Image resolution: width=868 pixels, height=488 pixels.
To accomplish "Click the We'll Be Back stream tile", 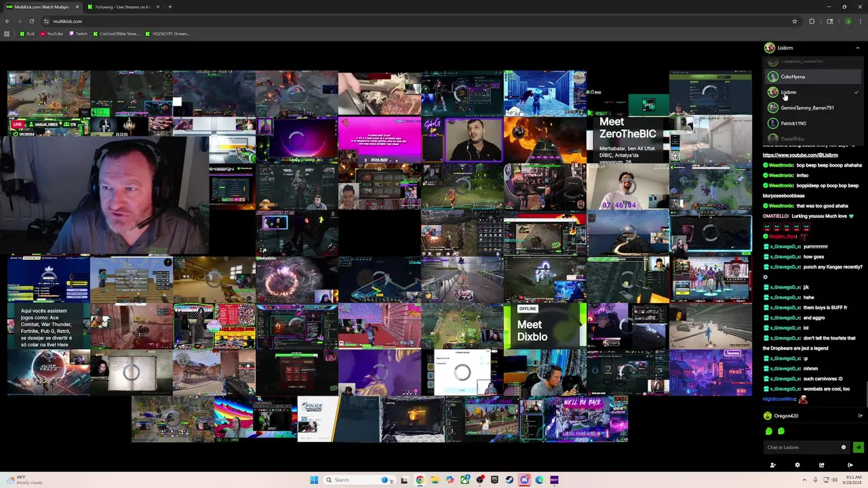I will (587, 419).
